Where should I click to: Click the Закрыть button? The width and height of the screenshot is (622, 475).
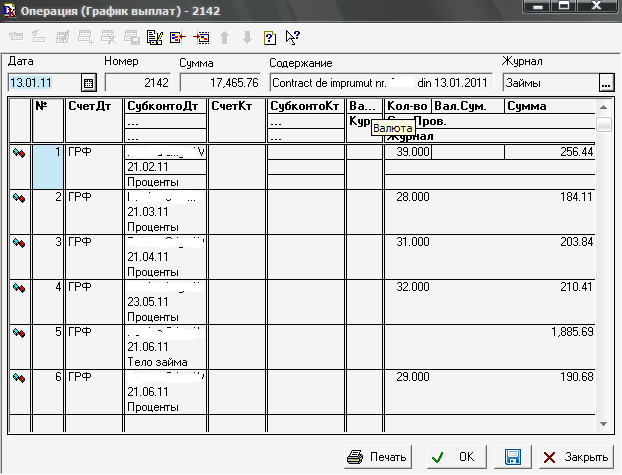coord(575,456)
